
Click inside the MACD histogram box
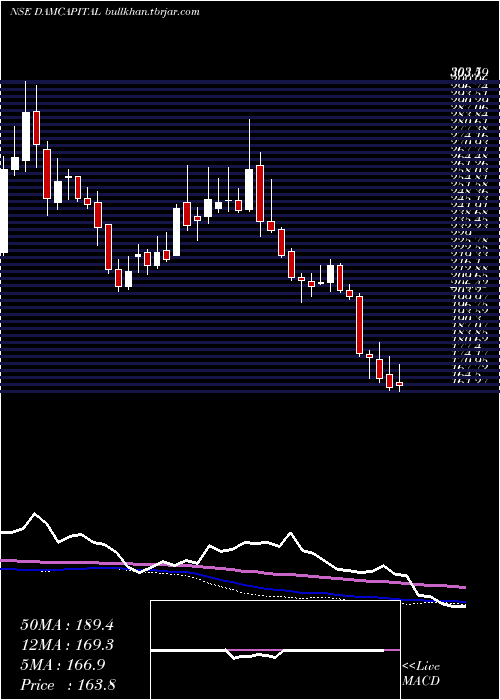[275, 650]
